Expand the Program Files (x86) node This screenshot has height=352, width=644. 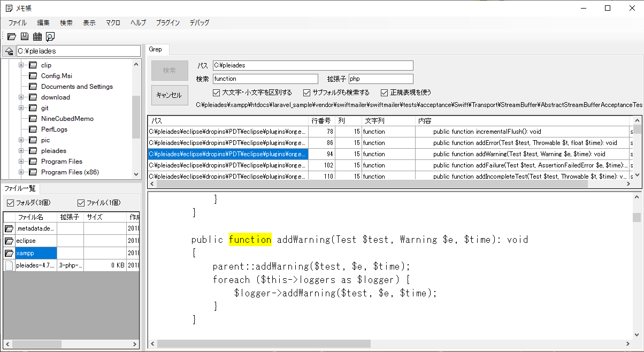[x=22, y=172]
